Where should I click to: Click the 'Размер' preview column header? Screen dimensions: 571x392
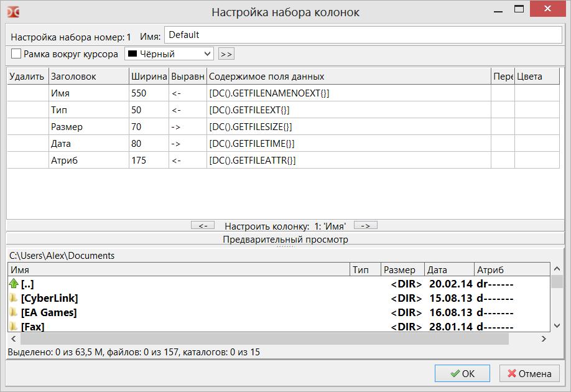point(402,269)
